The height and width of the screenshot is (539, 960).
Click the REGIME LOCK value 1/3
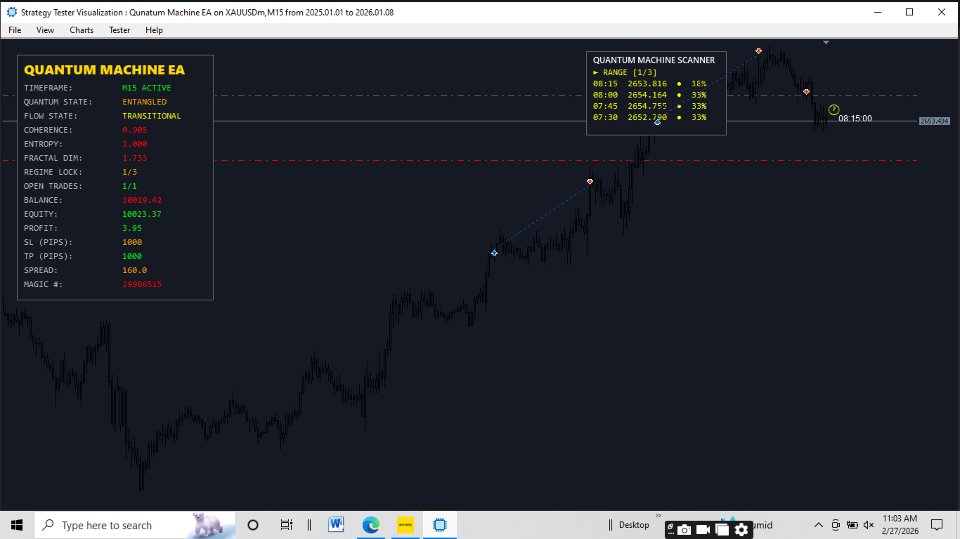pyautogui.click(x=129, y=172)
